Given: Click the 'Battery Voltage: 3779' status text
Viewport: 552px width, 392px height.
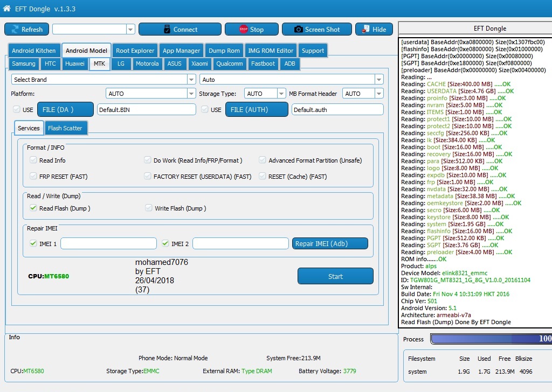Looking at the screenshot, I should pyautogui.click(x=327, y=371).
